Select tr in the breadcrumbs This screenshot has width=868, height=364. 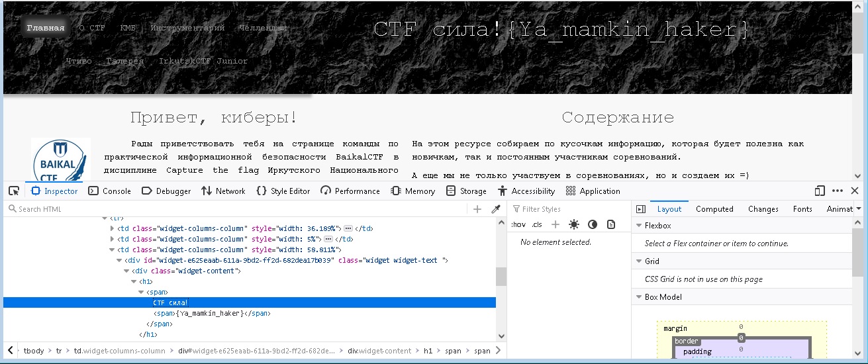[x=59, y=351]
